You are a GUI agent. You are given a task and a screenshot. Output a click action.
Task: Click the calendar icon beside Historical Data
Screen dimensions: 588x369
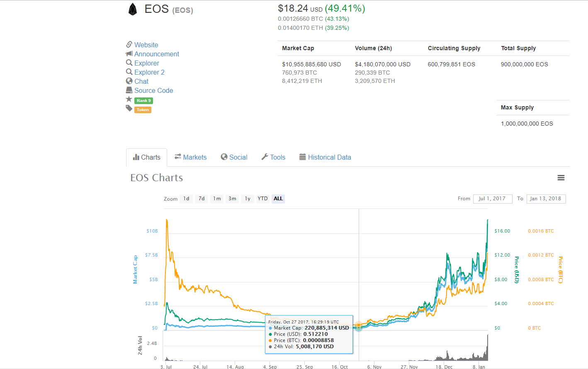tap(303, 157)
